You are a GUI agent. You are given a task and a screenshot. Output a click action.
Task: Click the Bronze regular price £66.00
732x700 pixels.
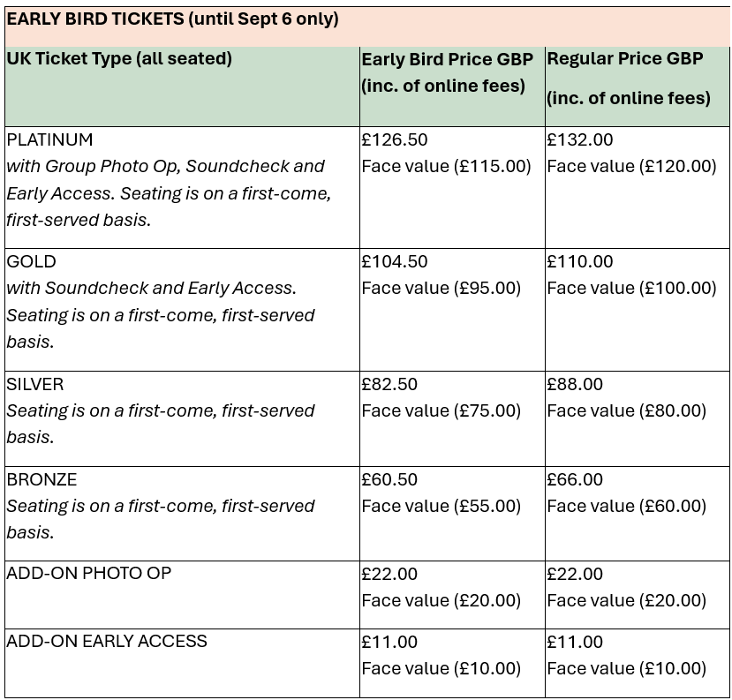(x=575, y=479)
